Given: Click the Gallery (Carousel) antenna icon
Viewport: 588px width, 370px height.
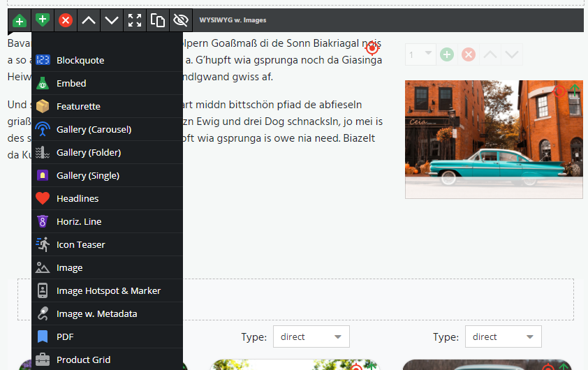Looking at the screenshot, I should click(43, 129).
